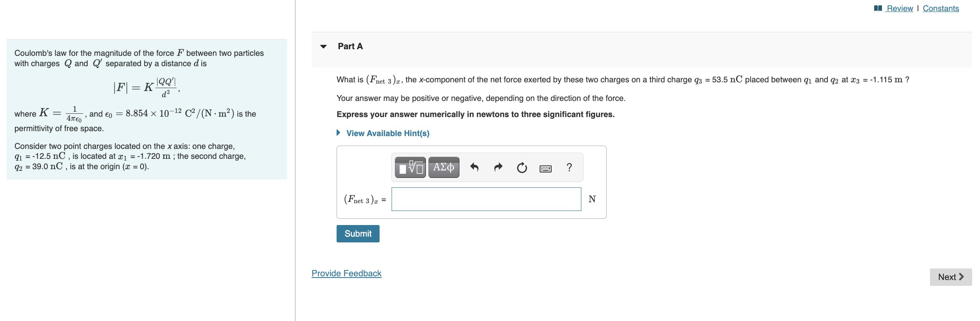This screenshot has height=321, width=980.
Task: Click the chevron icon on the Next button
Action: pyautogui.click(x=962, y=277)
